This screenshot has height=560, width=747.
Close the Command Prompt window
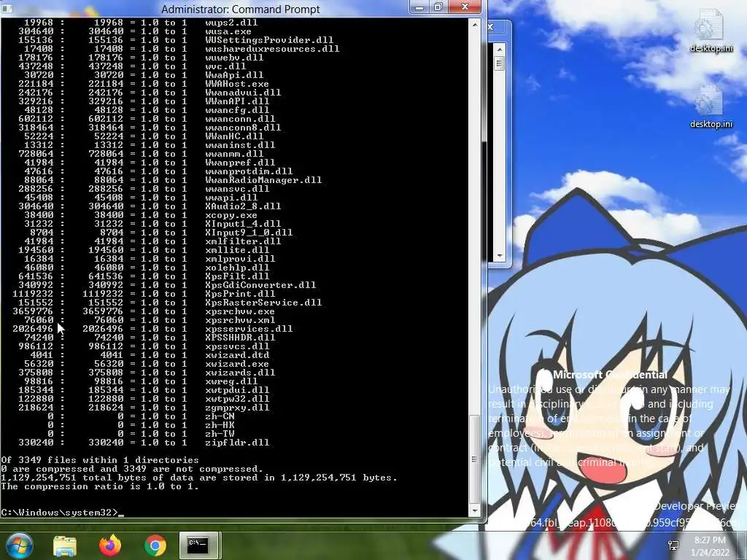click(x=465, y=7)
